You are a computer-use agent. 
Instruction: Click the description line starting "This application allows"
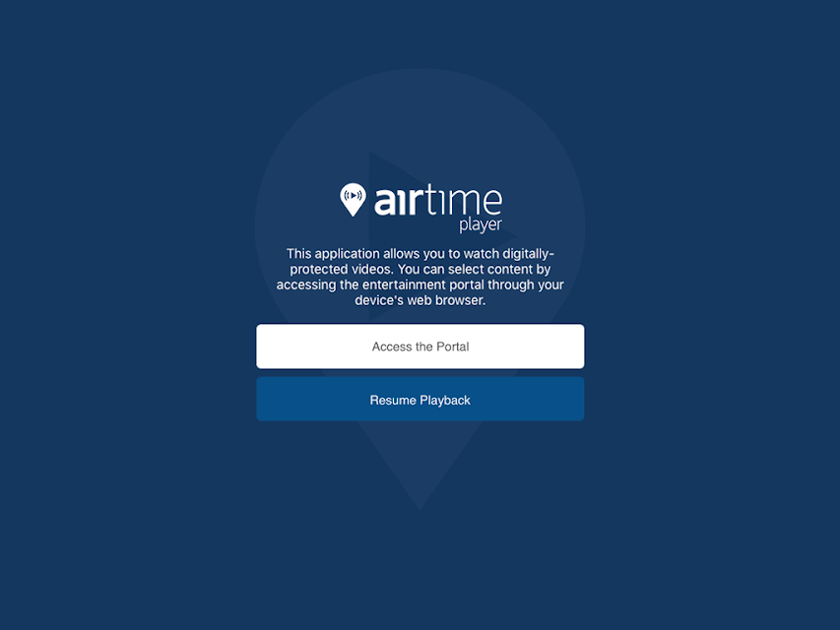420,253
